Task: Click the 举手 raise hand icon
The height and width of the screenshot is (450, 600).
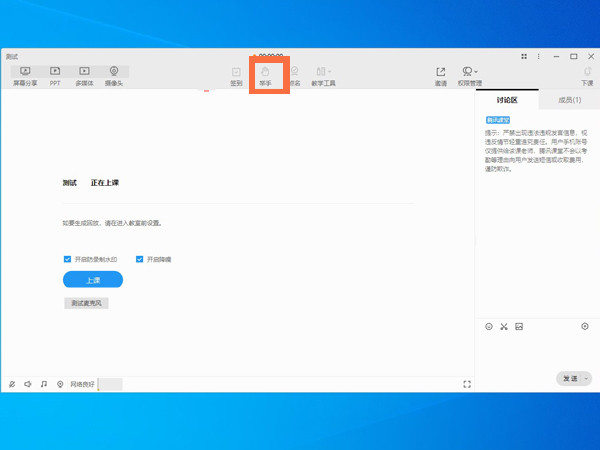Action: (266, 73)
